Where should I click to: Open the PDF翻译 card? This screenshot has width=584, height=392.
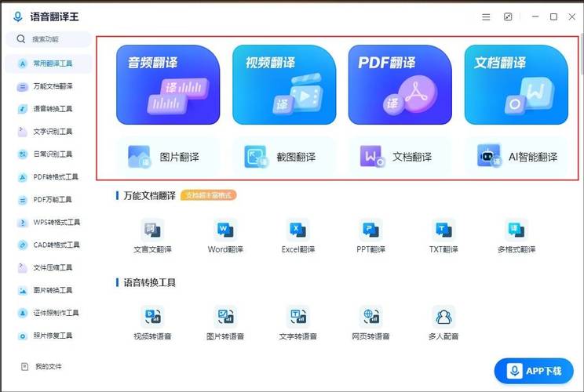click(x=400, y=85)
